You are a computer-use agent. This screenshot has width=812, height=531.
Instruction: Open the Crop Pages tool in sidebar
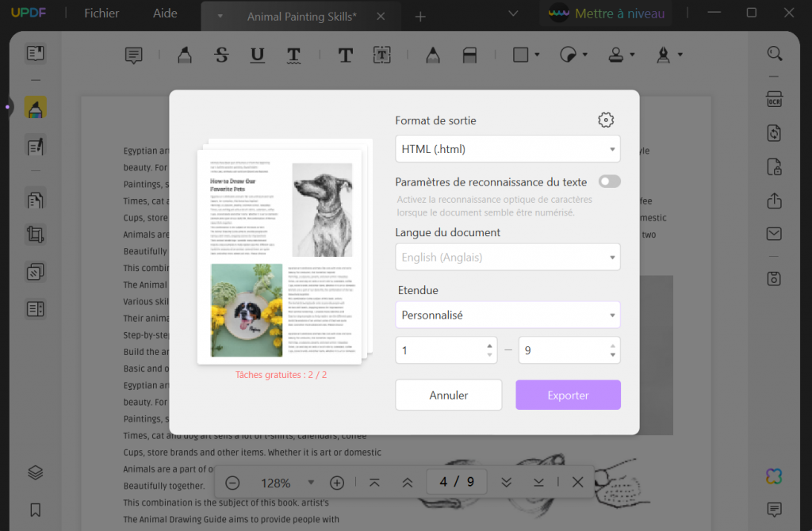coord(35,235)
